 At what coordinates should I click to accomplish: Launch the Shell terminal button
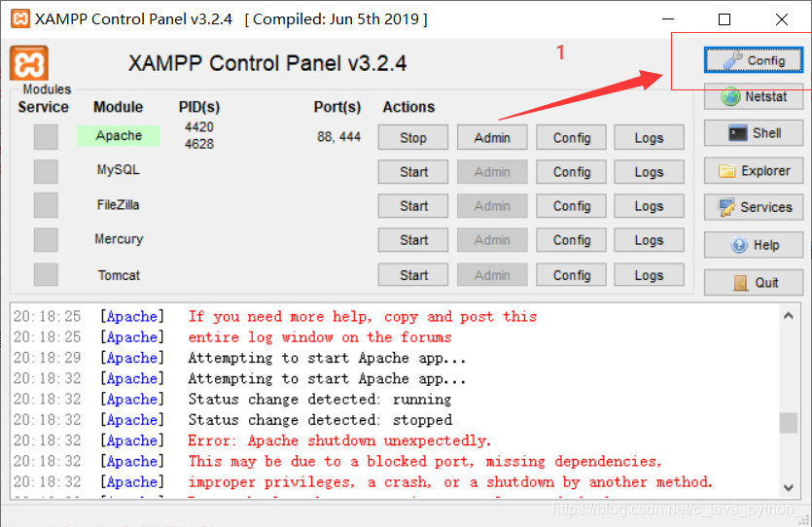[754, 133]
